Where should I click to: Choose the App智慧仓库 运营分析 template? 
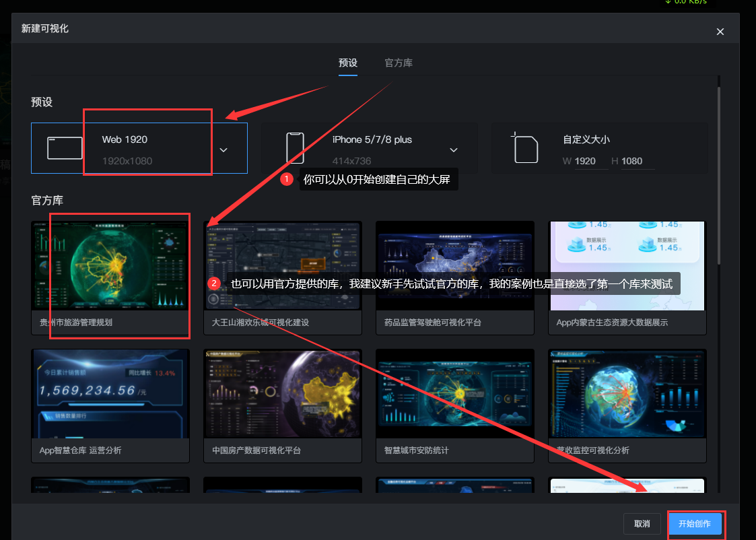pos(110,406)
